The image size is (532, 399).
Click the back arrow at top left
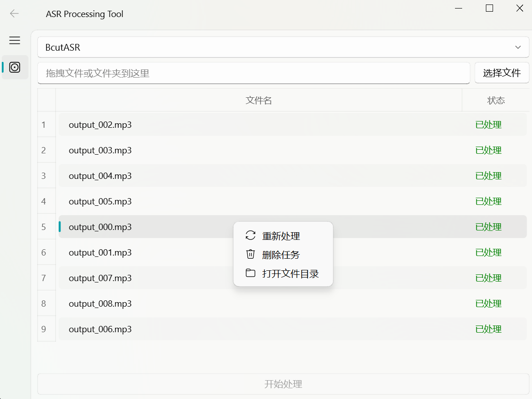[14, 13]
